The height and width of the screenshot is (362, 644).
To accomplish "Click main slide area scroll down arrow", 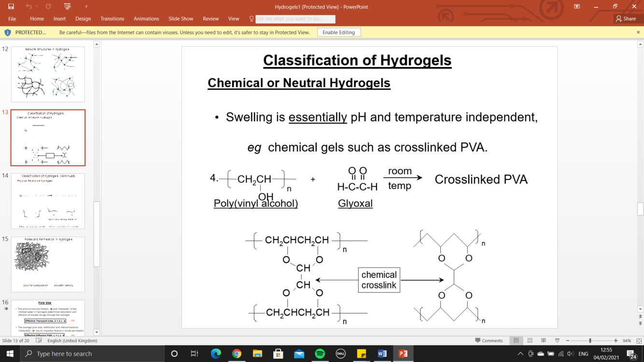I will [640, 309].
